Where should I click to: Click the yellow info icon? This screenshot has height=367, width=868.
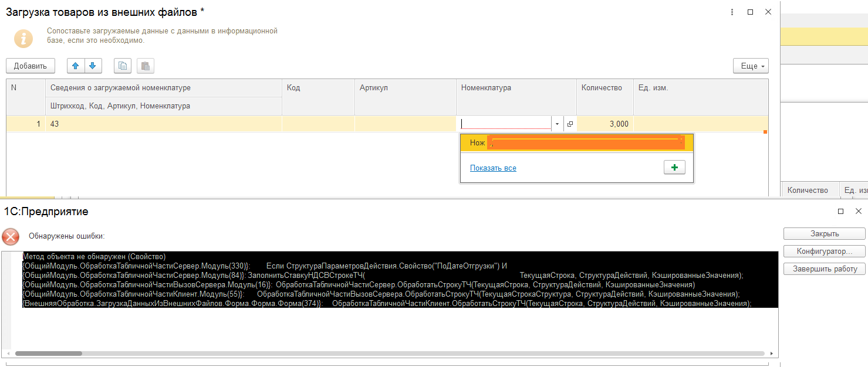click(x=23, y=39)
